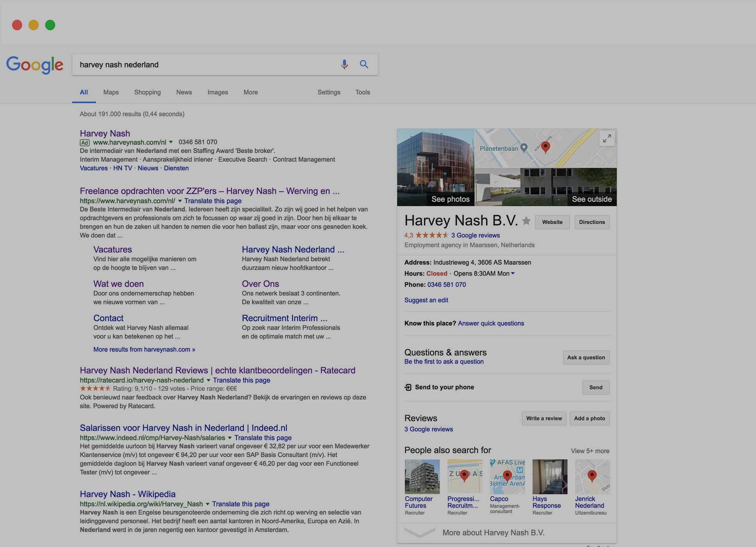The width and height of the screenshot is (756, 547).
Task: Open dropdown arrow beside nl.wikipedia.org URL
Action: point(207,504)
